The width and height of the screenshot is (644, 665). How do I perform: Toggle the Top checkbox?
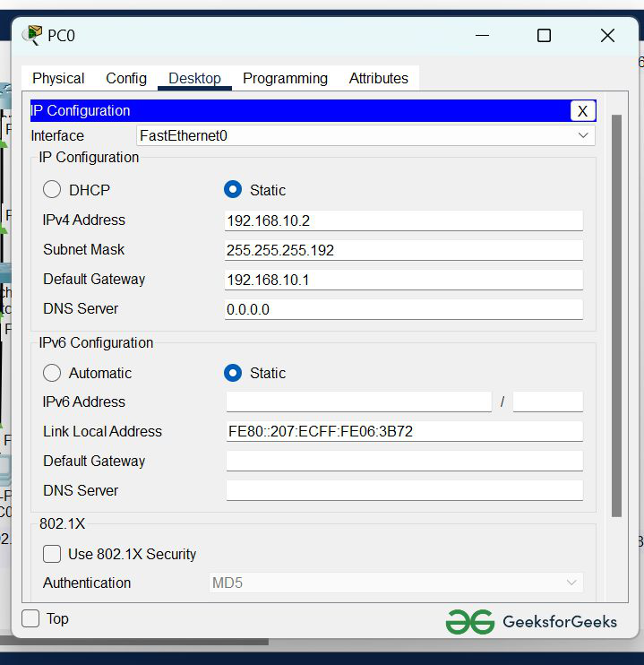tap(31, 618)
